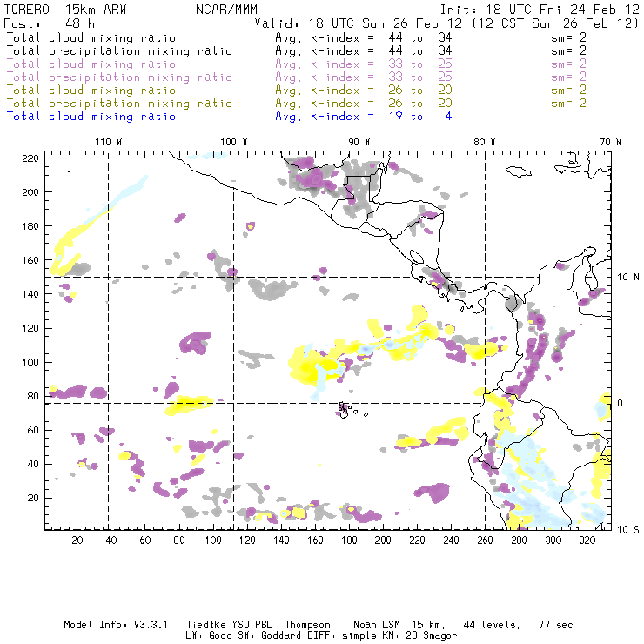Select black 'Total precipitation mixing ratio' legend row
Image resolution: width=644 pixels, height=644 pixels.
(119, 51)
